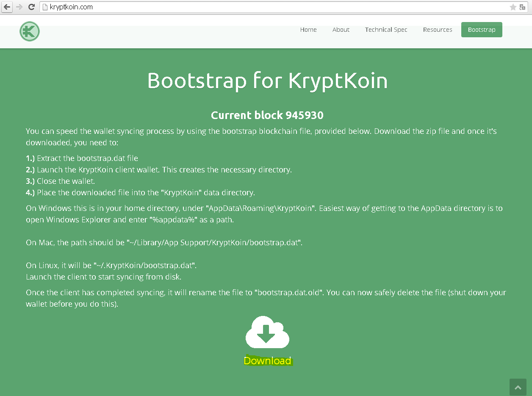Click the 'On Linux, it will be' line

(x=111, y=266)
